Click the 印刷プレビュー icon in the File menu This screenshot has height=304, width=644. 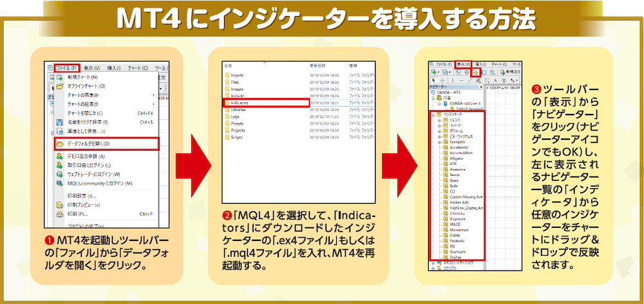click(x=59, y=205)
